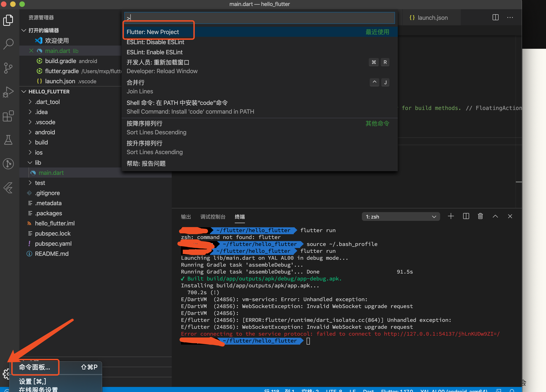Choose Flutter: New Project command
Image resolution: width=546 pixels, height=392 pixels.
[x=153, y=32]
